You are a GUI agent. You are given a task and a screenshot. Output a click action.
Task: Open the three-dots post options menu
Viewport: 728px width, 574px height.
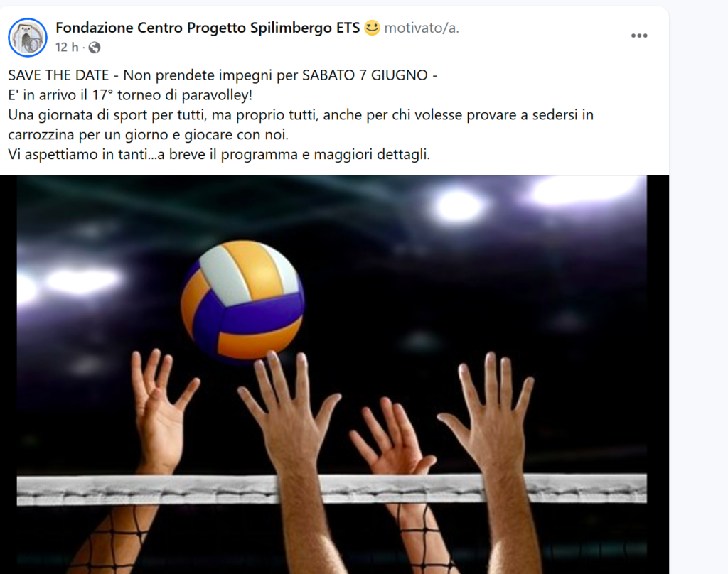pos(639,36)
